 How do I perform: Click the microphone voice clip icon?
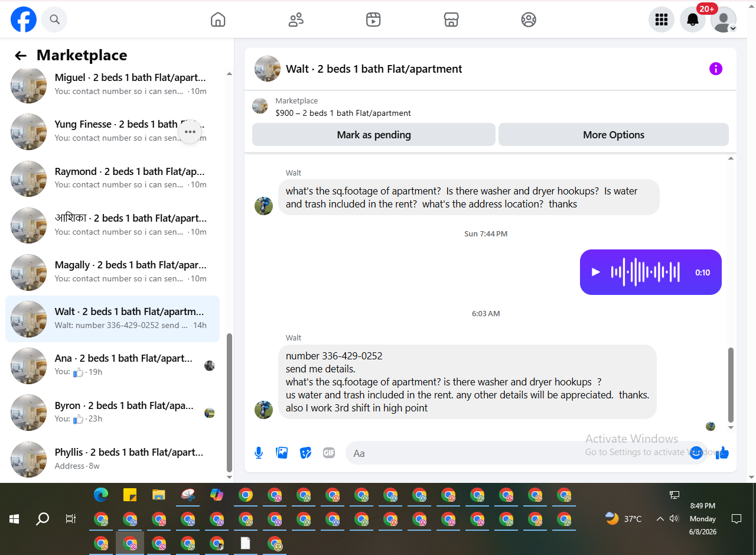click(259, 453)
